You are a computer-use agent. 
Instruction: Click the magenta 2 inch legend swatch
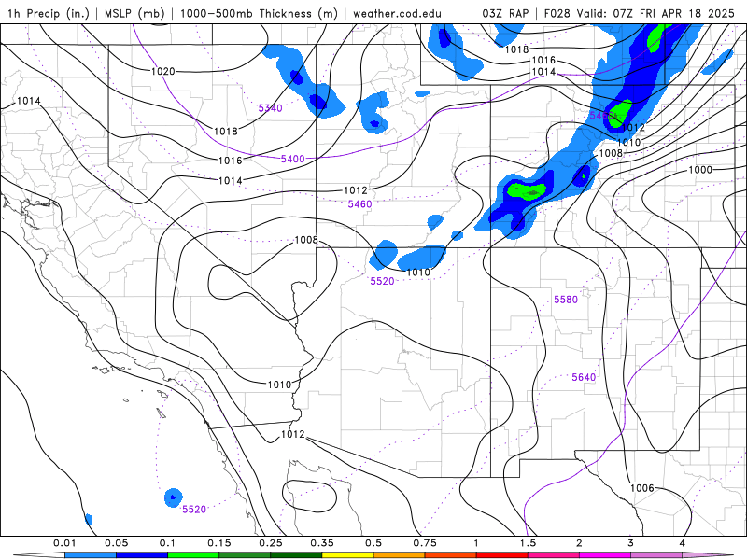pos(605,555)
